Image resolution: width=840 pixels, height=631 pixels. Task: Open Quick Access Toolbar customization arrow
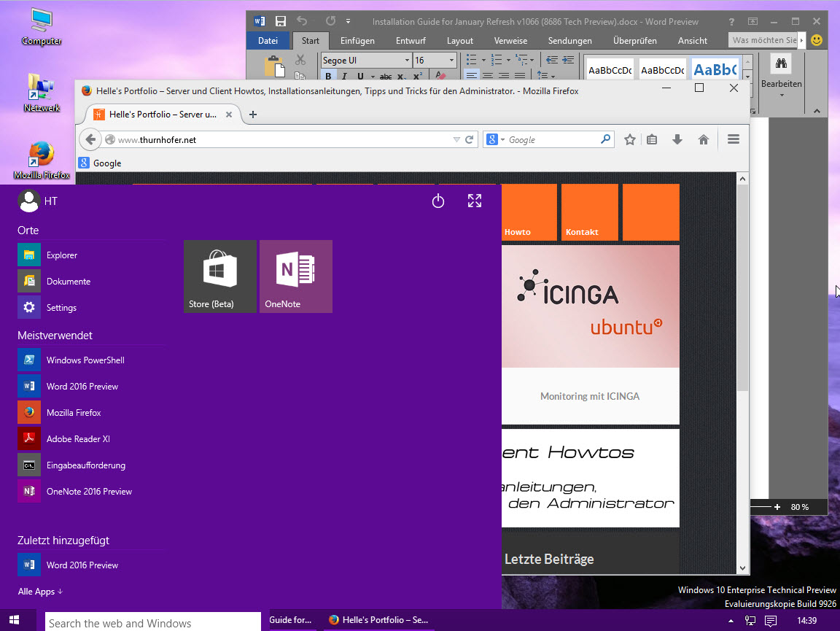tap(349, 21)
